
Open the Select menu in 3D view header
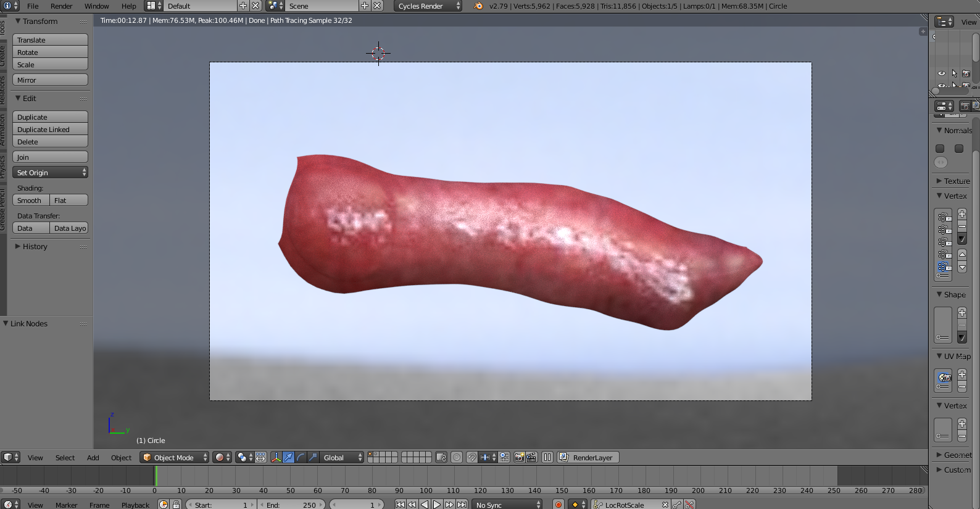pos(65,458)
